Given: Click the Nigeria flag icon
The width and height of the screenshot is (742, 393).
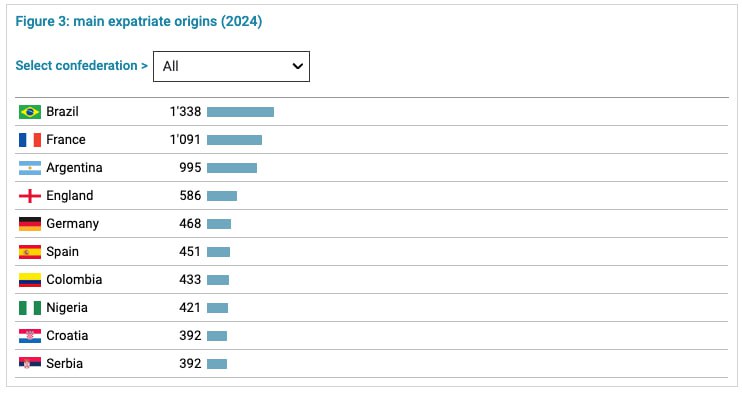Looking at the screenshot, I should click(30, 308).
